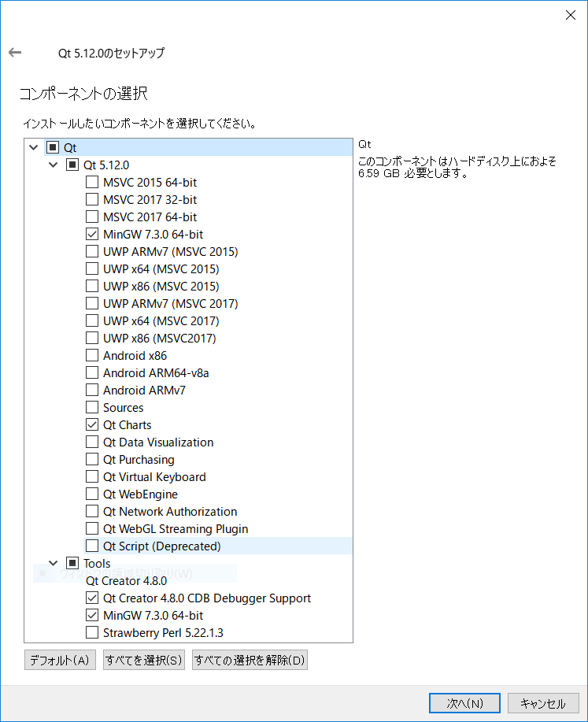The height and width of the screenshot is (722, 588).
Task: Proceed with the 次へ(N) button
Action: tap(464, 703)
